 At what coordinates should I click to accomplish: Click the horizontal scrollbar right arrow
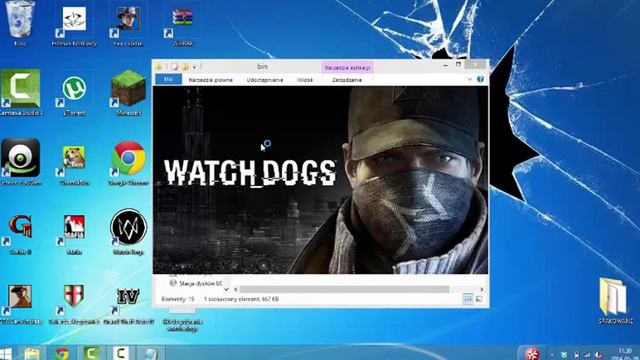pos(482,289)
